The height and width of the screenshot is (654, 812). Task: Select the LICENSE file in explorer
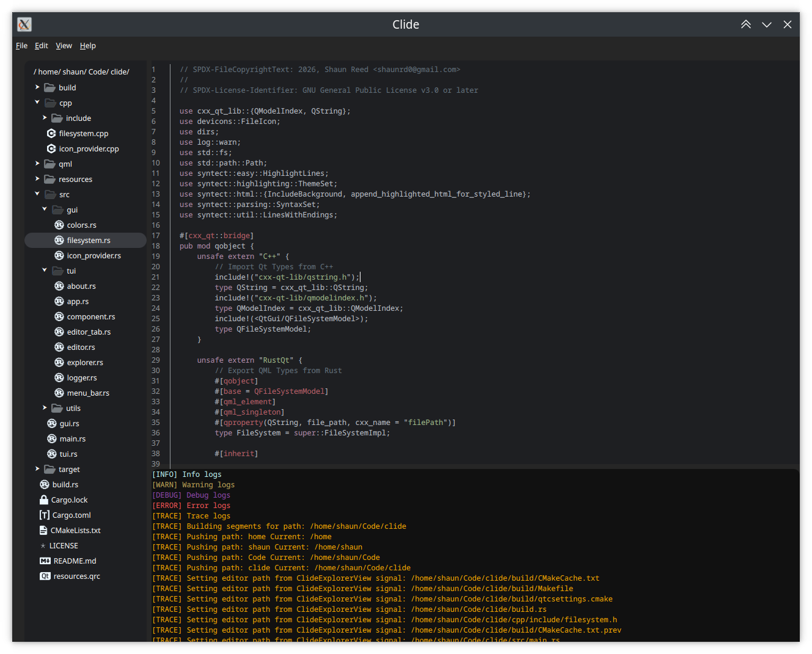tap(64, 545)
